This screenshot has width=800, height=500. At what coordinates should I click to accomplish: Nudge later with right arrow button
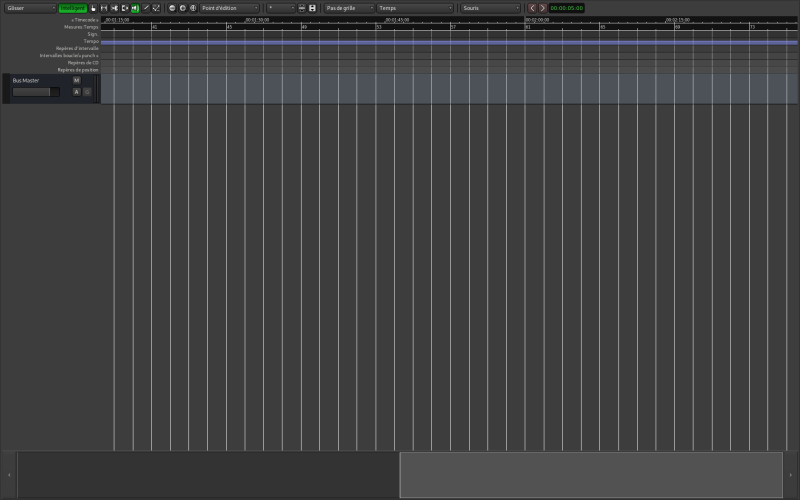[542, 8]
